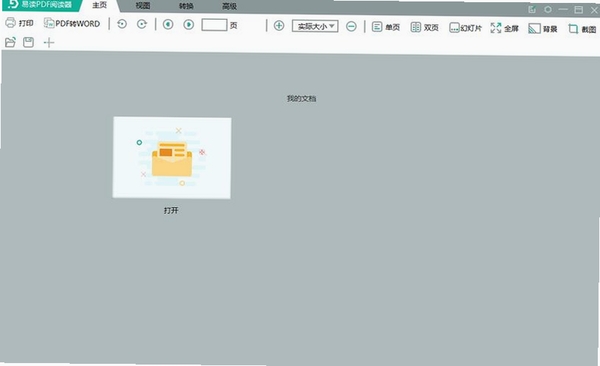This screenshot has height=366, width=600.
Task: Zoom in with the plus icon
Action: click(x=279, y=26)
